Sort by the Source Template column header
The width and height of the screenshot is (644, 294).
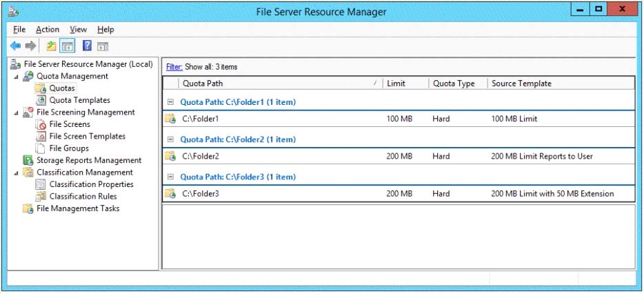(x=561, y=84)
